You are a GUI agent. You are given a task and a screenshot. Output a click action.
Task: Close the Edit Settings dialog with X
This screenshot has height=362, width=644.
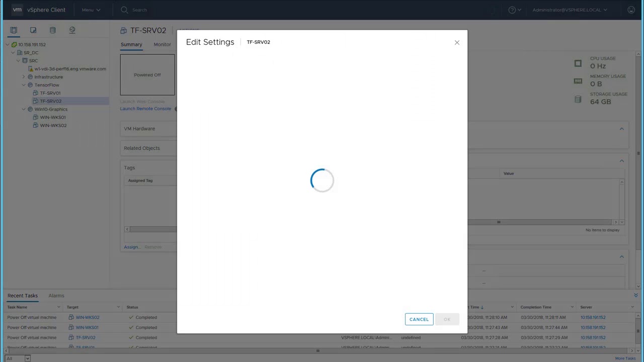click(457, 42)
